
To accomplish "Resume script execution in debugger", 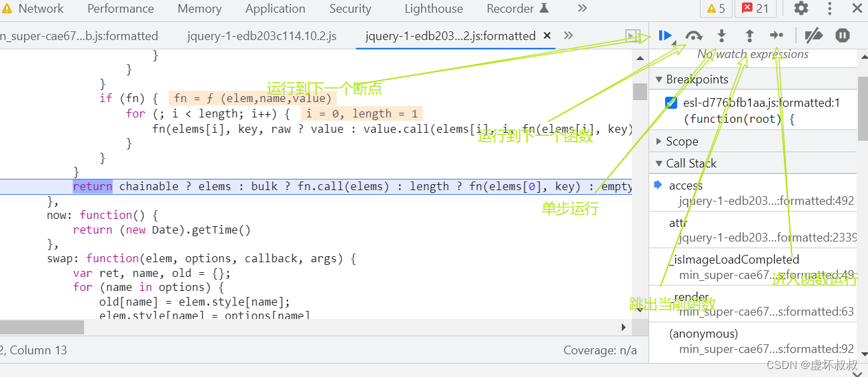I will (x=665, y=35).
